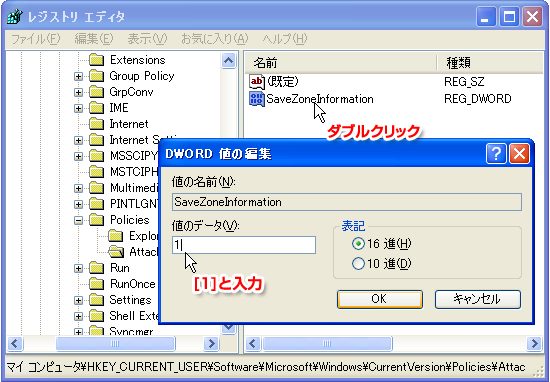This screenshot has height=382, width=550.
Task: Click the Run folder icon
Action: click(96, 268)
